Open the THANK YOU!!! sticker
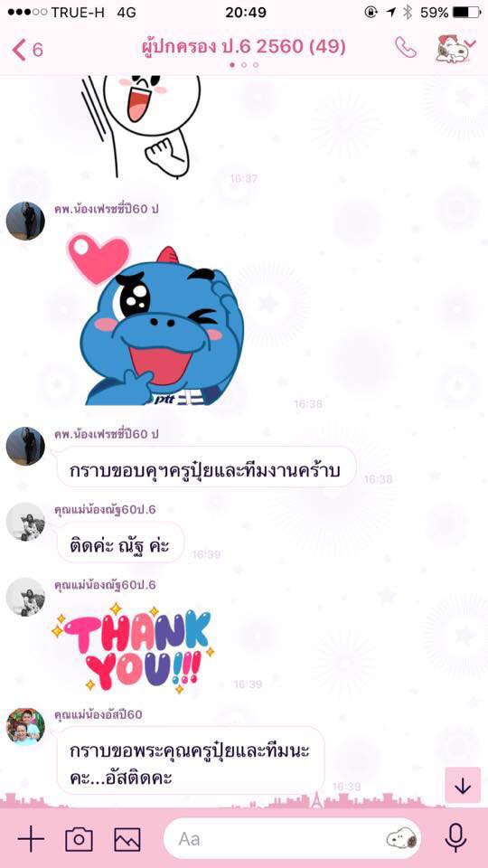 click(x=133, y=647)
